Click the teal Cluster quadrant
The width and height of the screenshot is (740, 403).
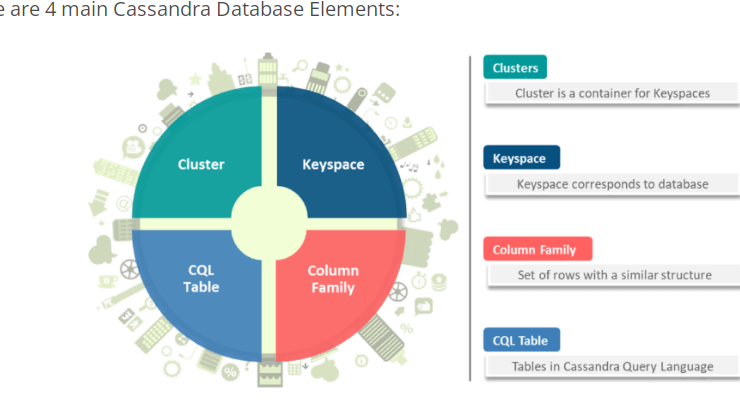tap(201, 156)
